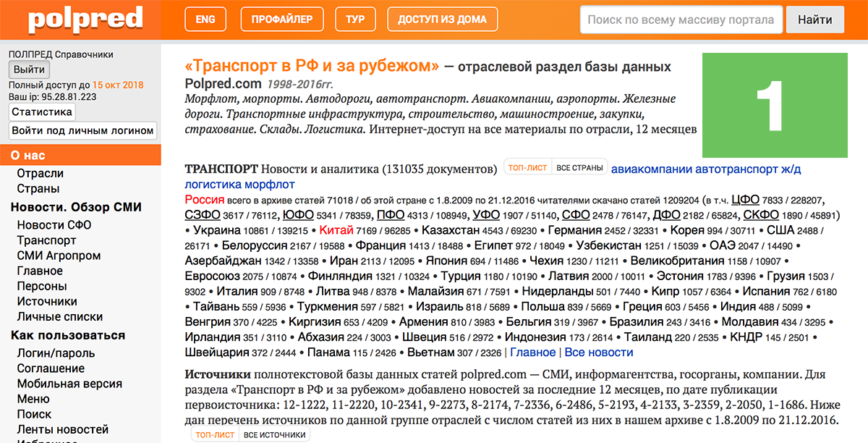Screen dimensions: 868x443
Task: Open Источники in the sidebar menu
Action: coord(47,301)
